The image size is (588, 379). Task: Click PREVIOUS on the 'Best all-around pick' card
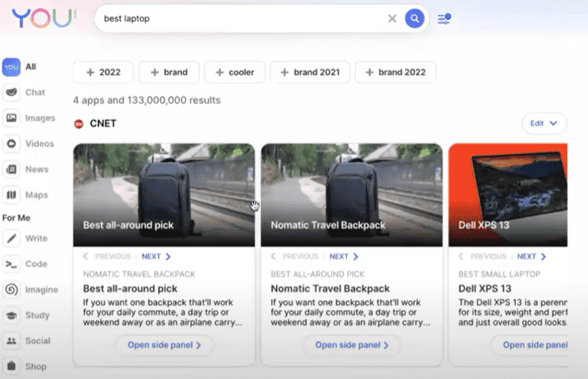108,256
